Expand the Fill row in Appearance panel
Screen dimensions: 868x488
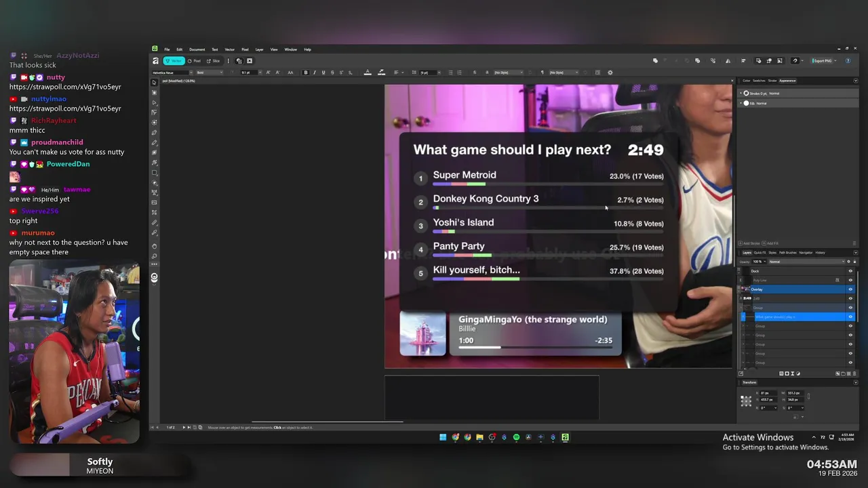tap(741, 103)
